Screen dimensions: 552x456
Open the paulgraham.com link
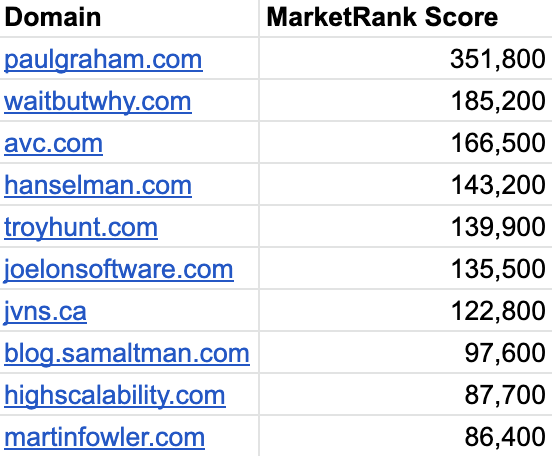(103, 59)
